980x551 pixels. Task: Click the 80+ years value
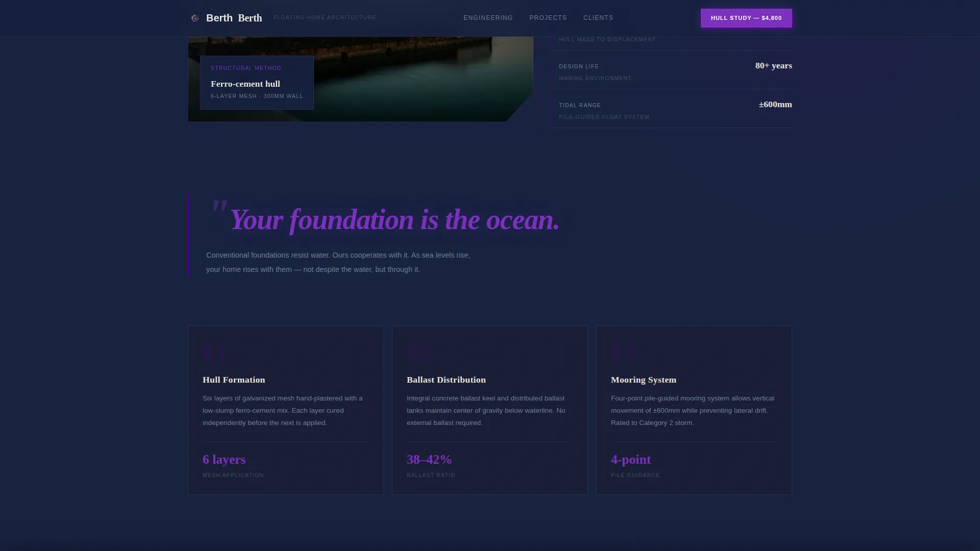(x=774, y=65)
